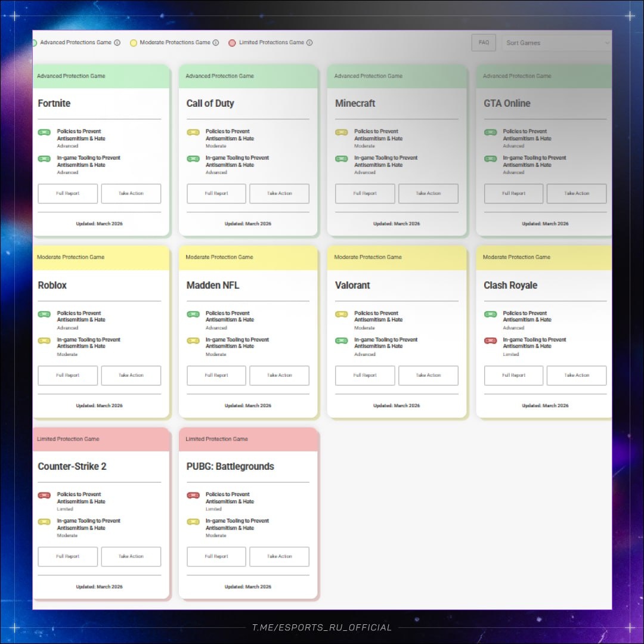Click Valorant in-game tooling green controller icon

341,340
